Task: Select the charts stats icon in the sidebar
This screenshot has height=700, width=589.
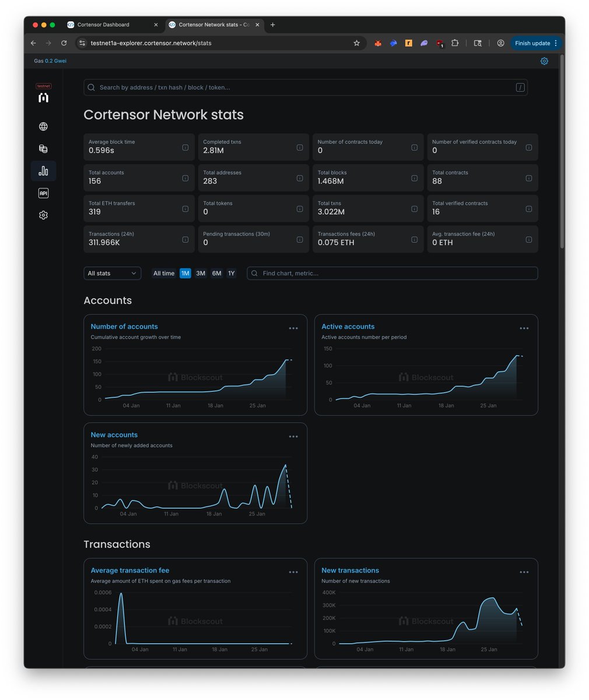Action: tap(43, 170)
